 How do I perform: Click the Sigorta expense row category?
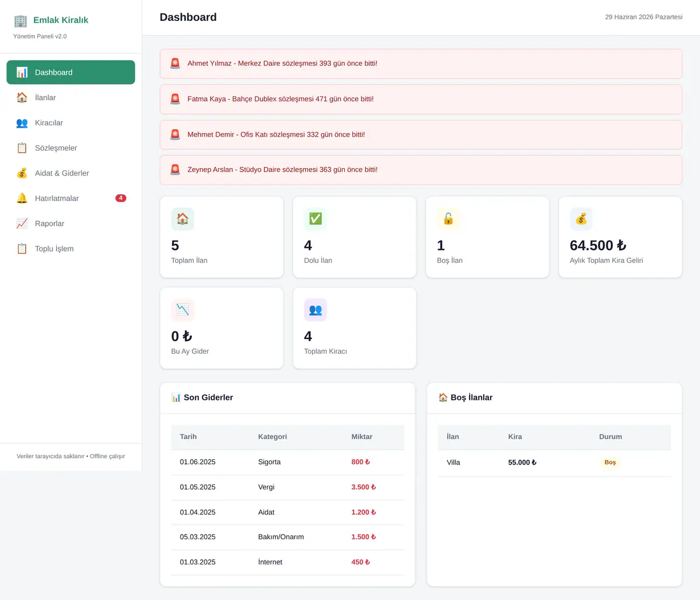(269, 462)
